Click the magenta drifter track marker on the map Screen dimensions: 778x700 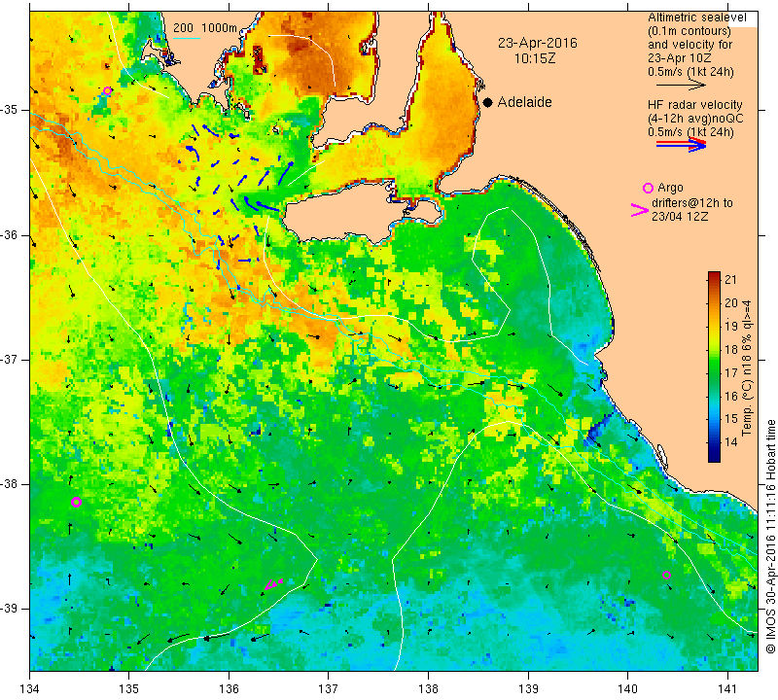[272, 584]
